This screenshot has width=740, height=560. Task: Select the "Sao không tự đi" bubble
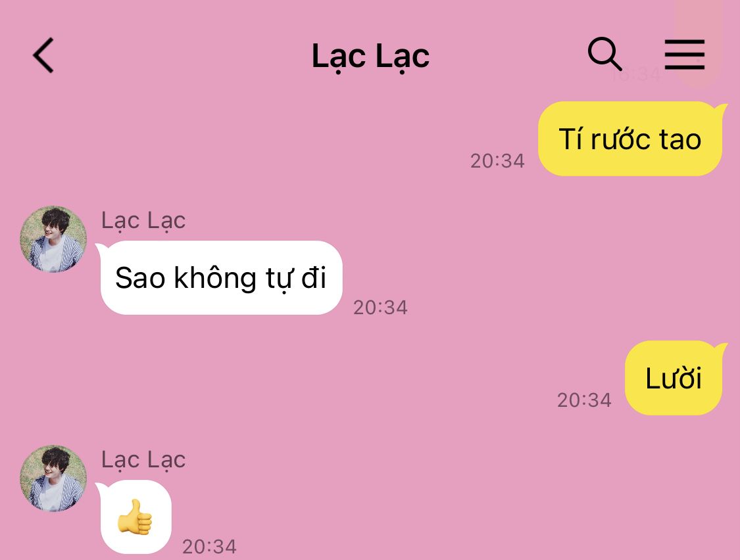point(220,277)
